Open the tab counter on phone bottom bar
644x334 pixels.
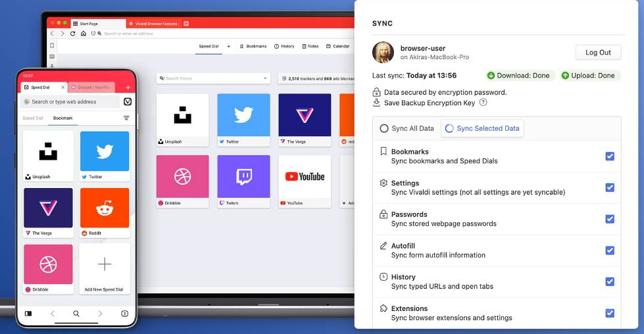(x=124, y=314)
